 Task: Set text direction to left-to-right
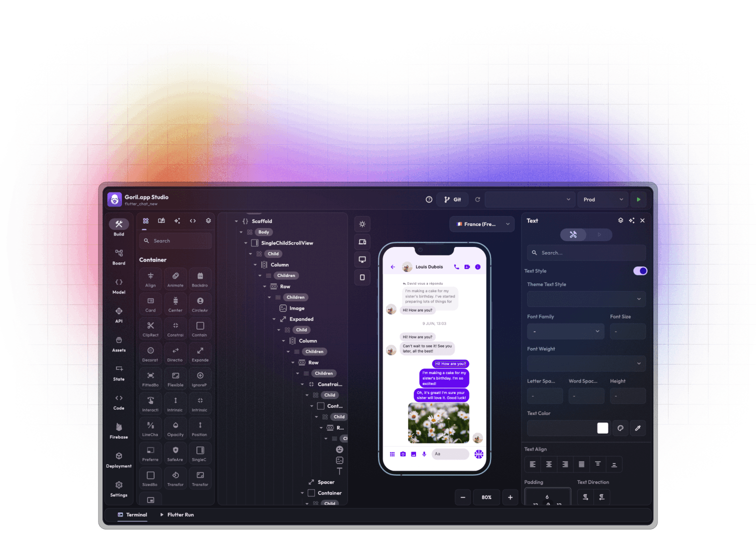pyautogui.click(x=585, y=497)
